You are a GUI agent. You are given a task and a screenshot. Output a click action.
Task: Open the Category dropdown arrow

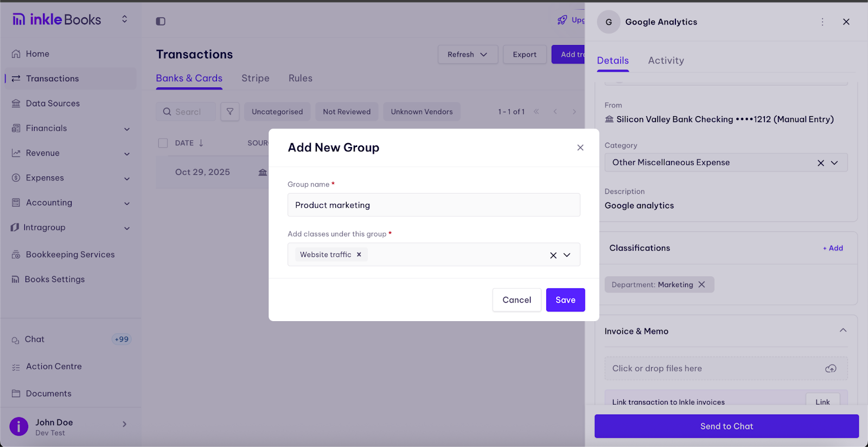coord(835,163)
